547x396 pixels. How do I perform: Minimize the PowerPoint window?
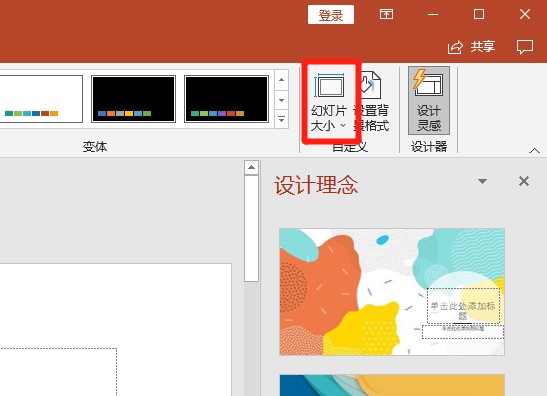[x=433, y=14]
